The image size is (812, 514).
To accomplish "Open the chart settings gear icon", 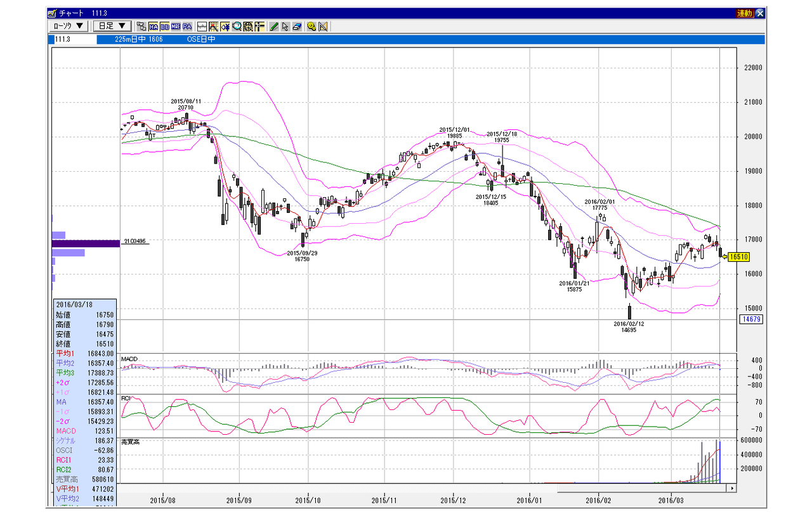I will coord(311,27).
